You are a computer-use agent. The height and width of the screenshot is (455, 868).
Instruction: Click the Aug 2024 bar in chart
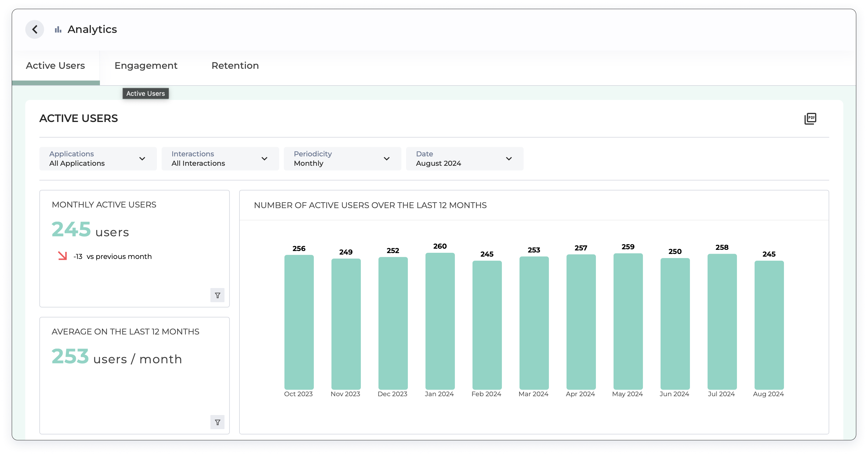[x=769, y=325]
